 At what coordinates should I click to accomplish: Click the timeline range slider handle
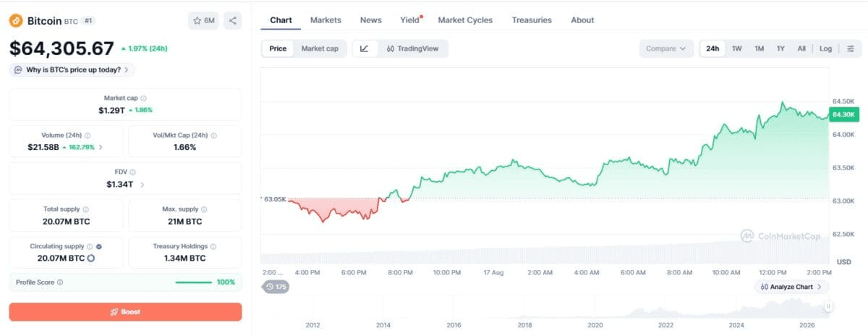point(828,307)
